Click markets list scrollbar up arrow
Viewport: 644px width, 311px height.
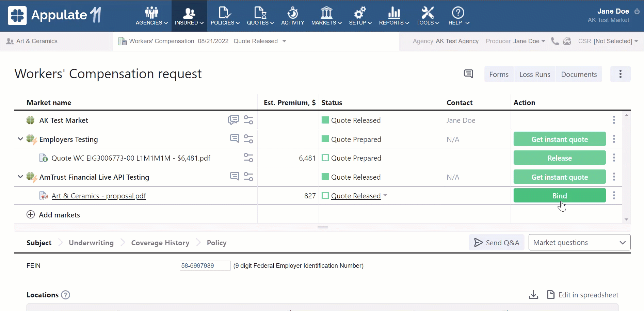[626, 115]
